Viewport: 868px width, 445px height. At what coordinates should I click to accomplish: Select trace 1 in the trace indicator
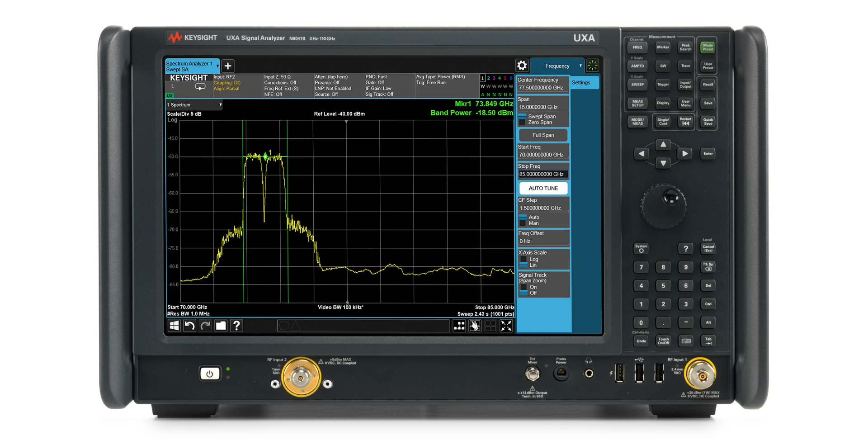pos(483,78)
